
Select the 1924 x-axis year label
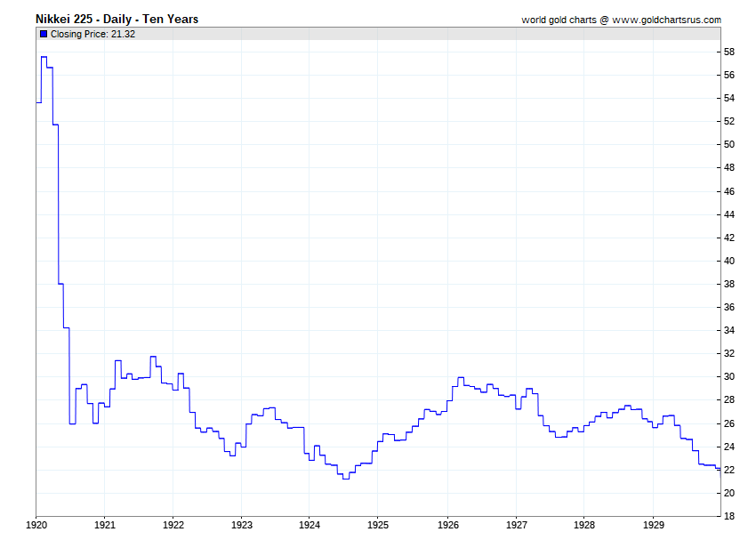click(x=309, y=525)
